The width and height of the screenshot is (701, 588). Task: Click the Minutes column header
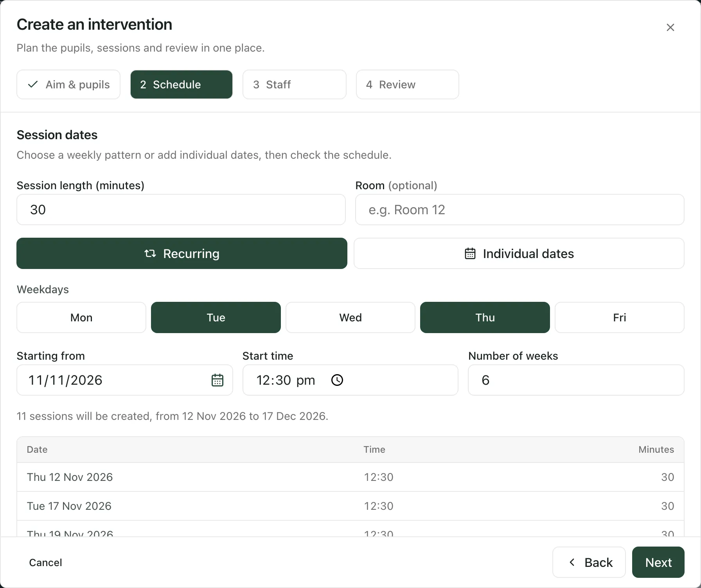click(656, 450)
